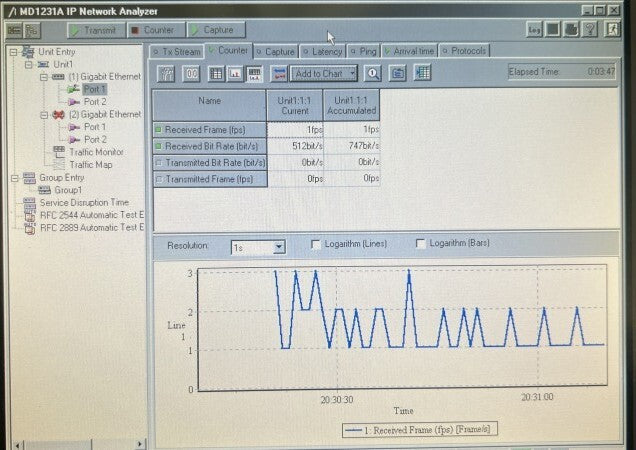
Task: Click the 747bit/s accumulated bit rate cell
Action: click(x=352, y=146)
